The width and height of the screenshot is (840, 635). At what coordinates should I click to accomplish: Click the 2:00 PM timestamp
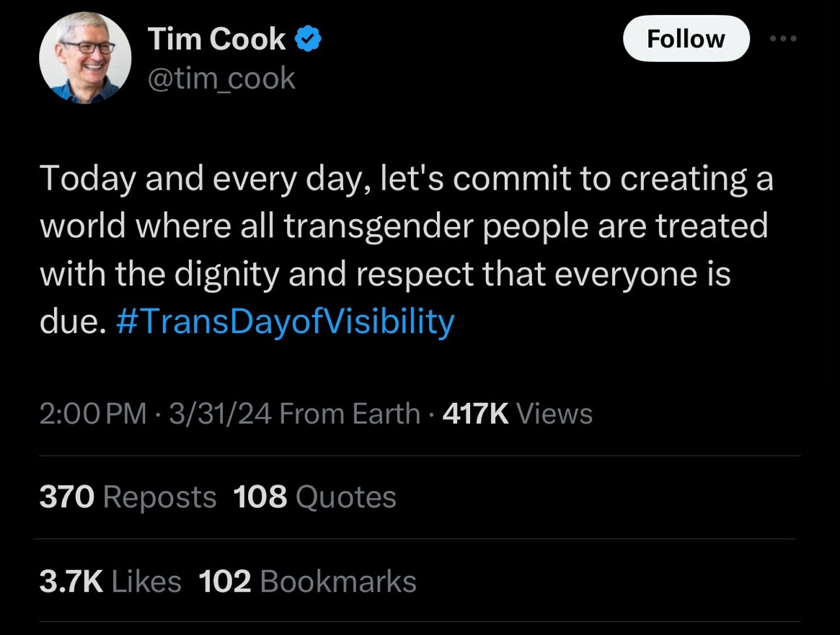[92, 414]
